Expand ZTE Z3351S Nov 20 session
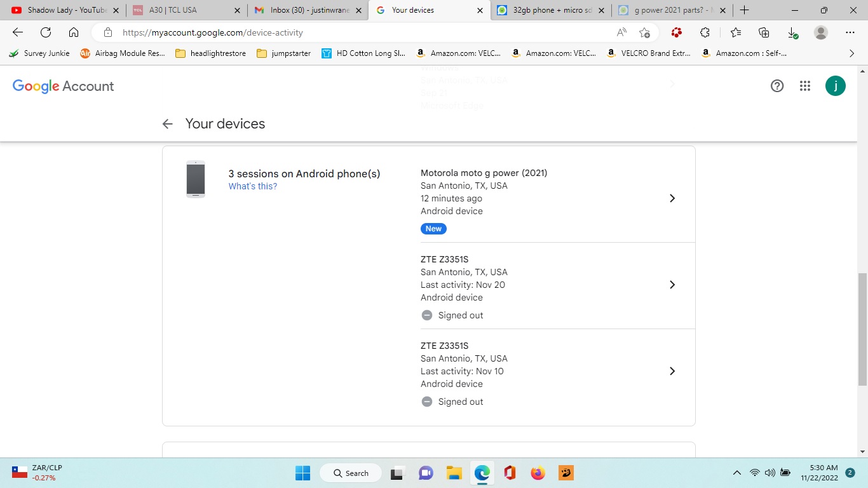 click(672, 285)
